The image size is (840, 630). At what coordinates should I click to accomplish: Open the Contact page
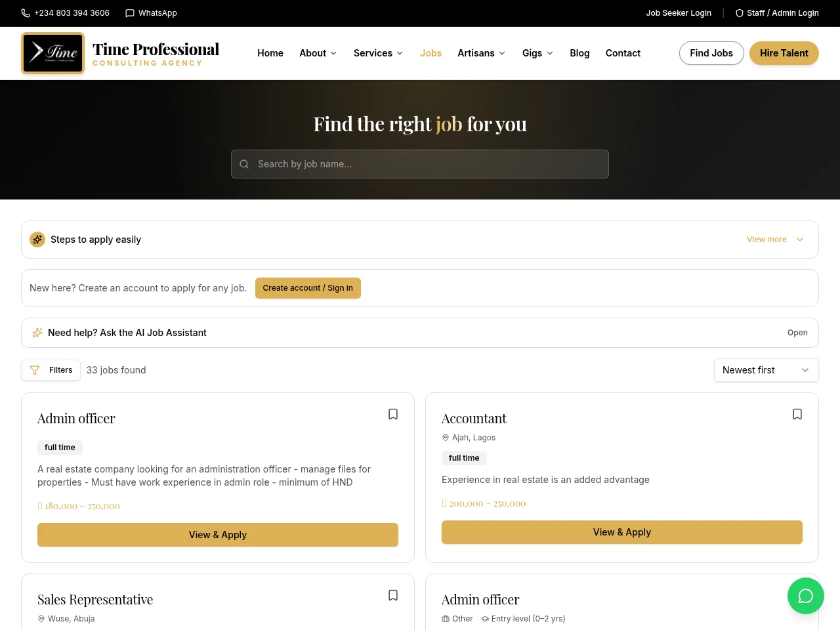[623, 53]
